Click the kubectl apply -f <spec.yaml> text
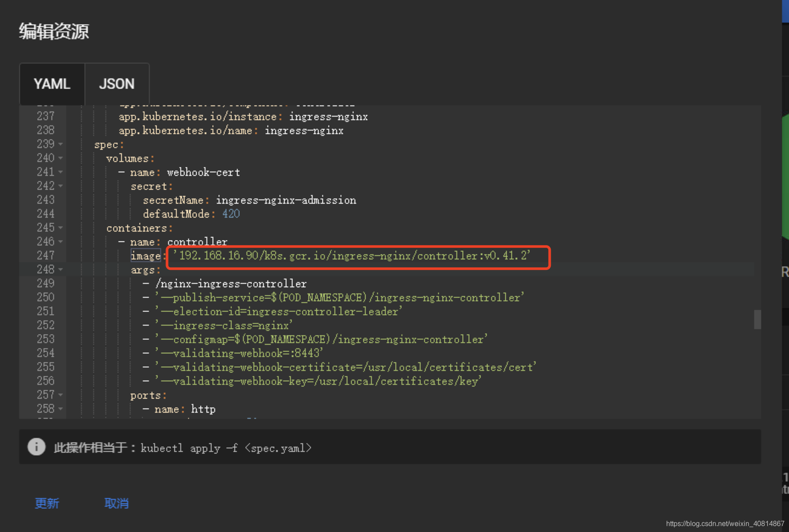 pos(226,448)
